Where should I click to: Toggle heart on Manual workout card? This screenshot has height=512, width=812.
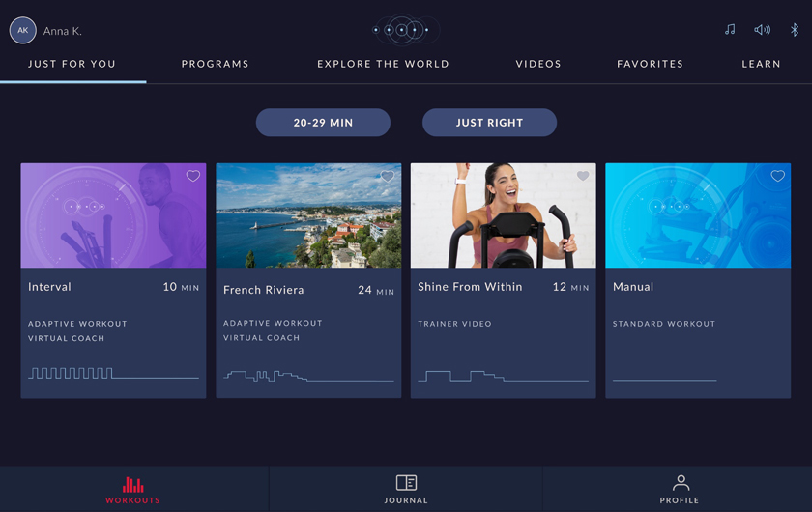point(778,176)
